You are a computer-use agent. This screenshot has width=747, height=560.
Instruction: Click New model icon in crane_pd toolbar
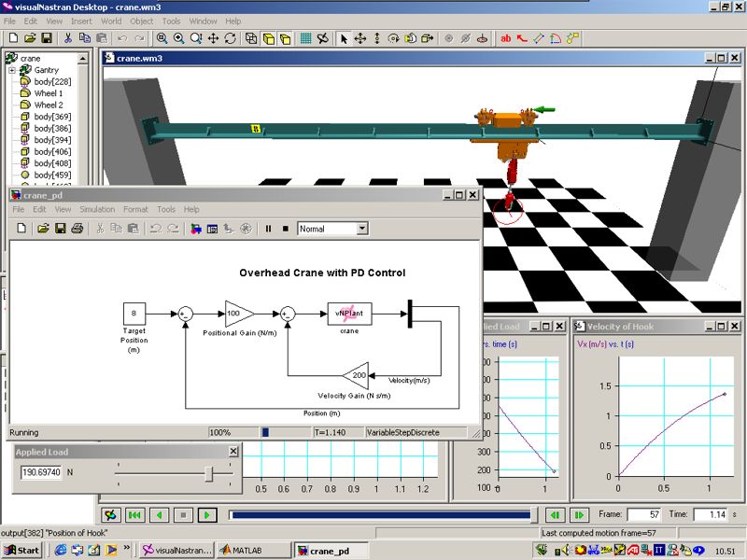click(x=21, y=229)
